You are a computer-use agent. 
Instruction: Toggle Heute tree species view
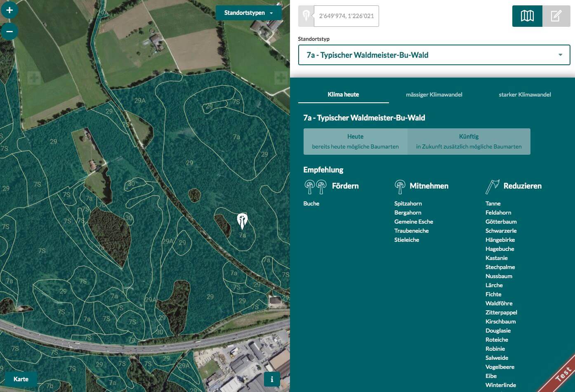pos(356,142)
